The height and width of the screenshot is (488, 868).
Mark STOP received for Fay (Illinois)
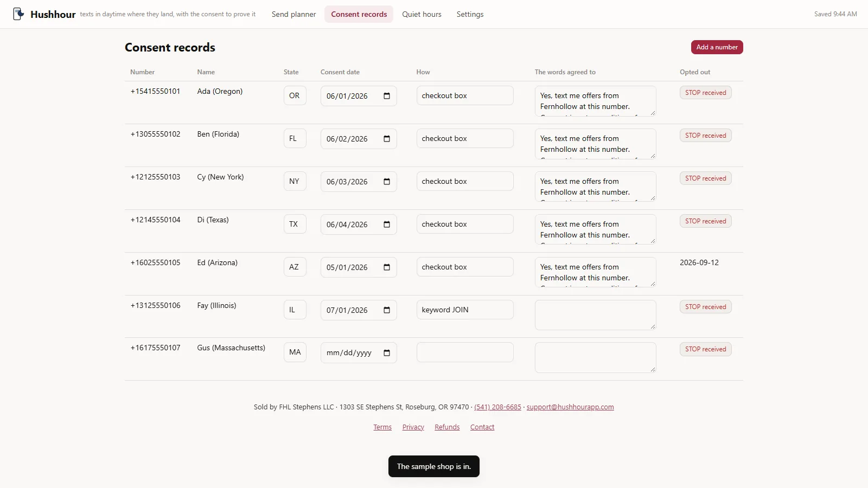[x=705, y=307]
